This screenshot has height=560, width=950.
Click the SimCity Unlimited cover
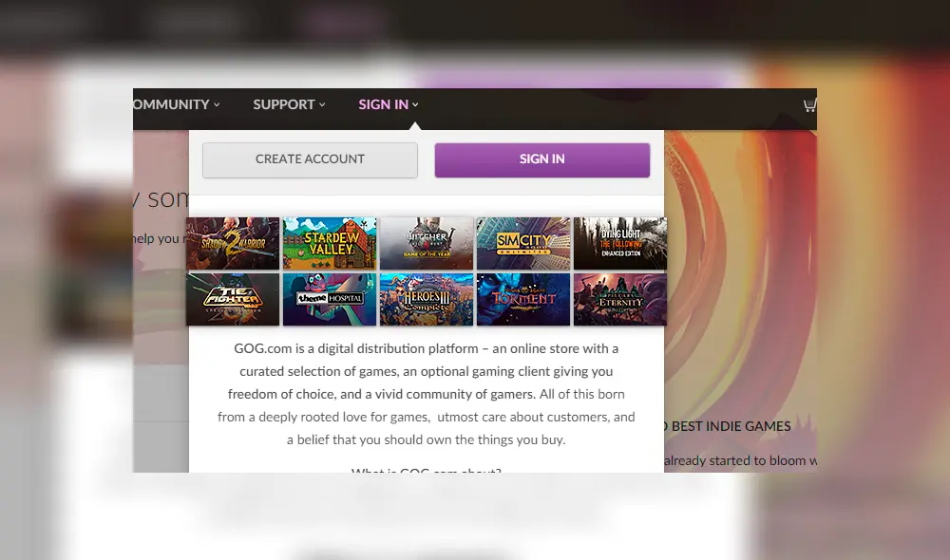point(523,243)
